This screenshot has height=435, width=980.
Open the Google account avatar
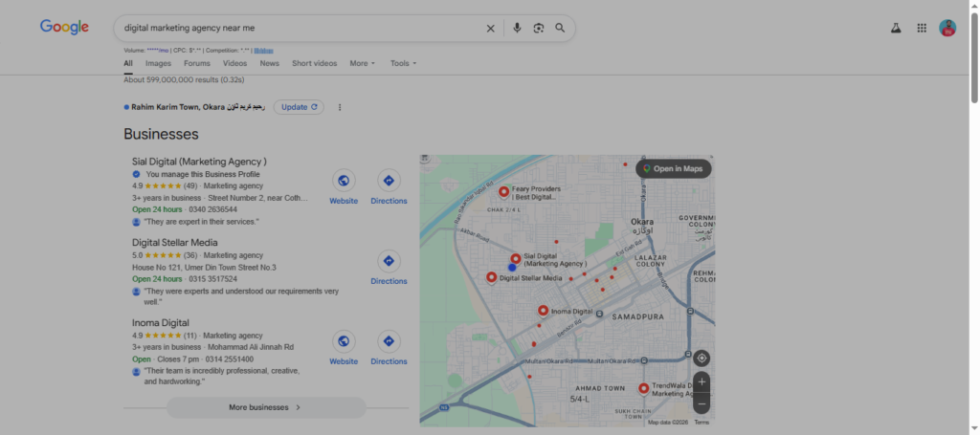[x=947, y=28]
